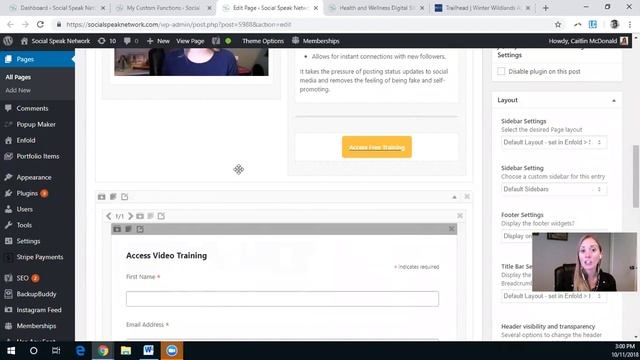The image size is (640, 360).
Task: Open Title Bar layout dropdown
Action: (553, 296)
